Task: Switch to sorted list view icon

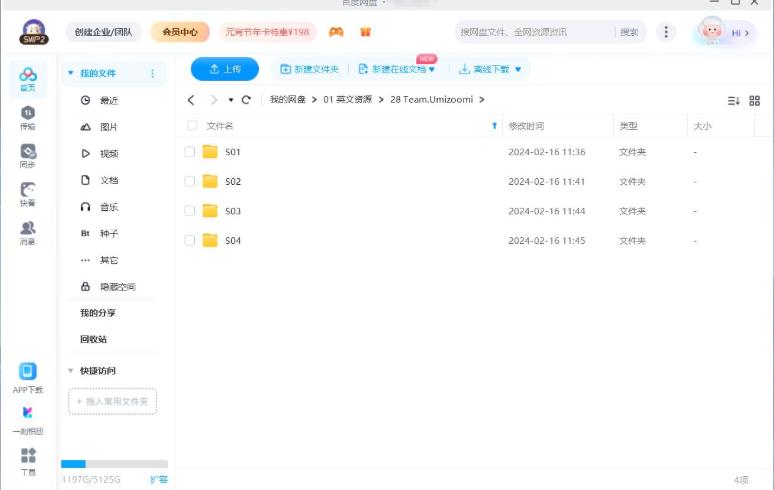Action: [x=734, y=101]
